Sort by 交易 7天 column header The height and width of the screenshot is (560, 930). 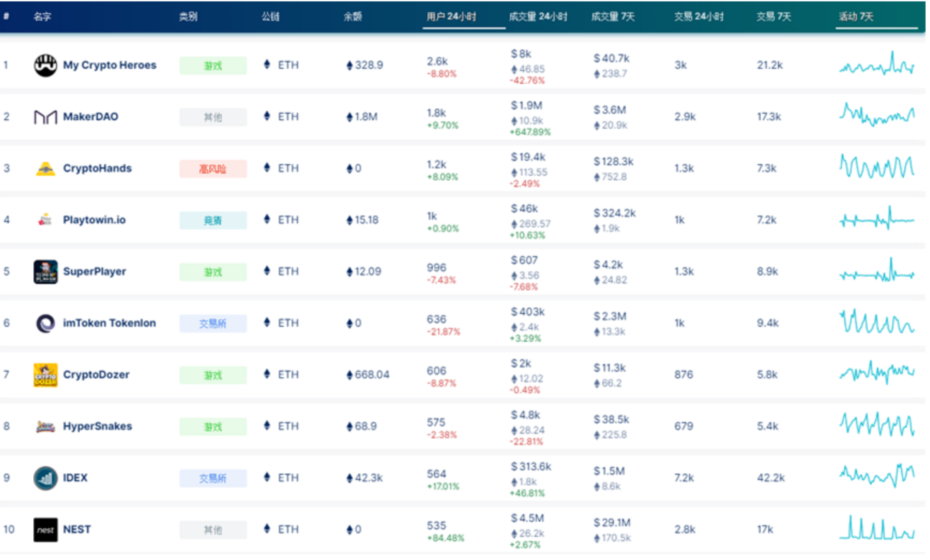(x=773, y=16)
